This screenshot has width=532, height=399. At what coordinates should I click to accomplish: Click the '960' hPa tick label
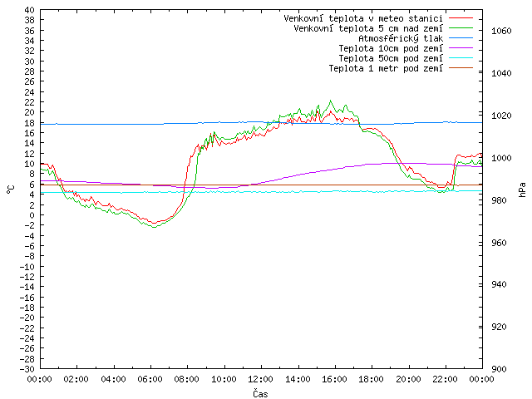pyautogui.click(x=499, y=243)
